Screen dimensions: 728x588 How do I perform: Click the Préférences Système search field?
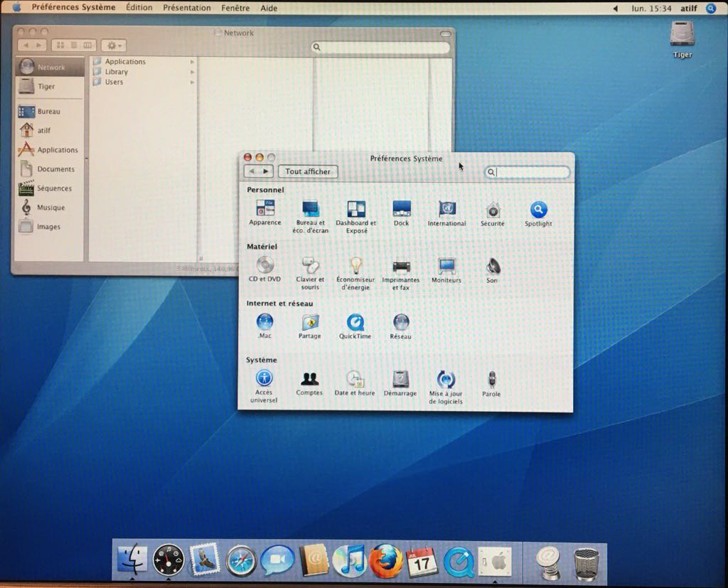tap(532, 172)
